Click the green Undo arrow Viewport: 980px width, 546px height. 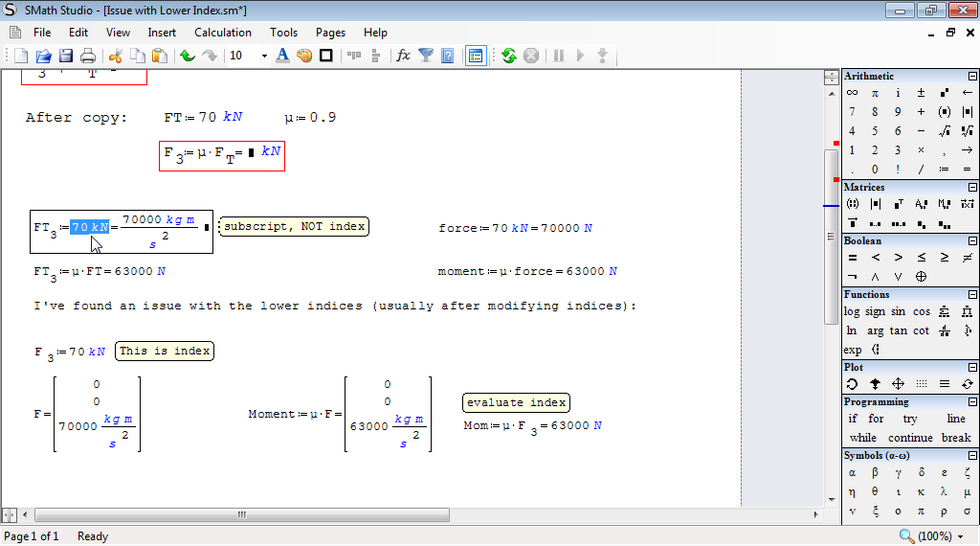pos(188,56)
